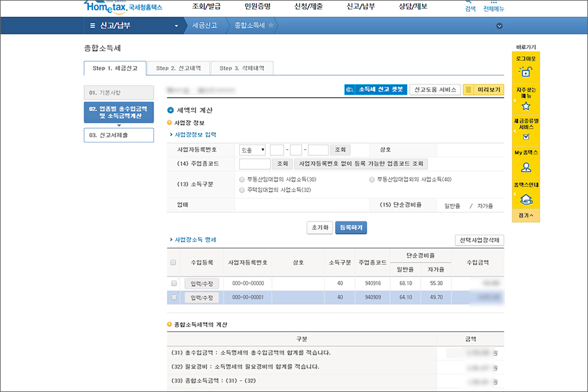Toggle the select-all checkbox in table header
Viewport: 588px width, 392px height.
coord(173,262)
